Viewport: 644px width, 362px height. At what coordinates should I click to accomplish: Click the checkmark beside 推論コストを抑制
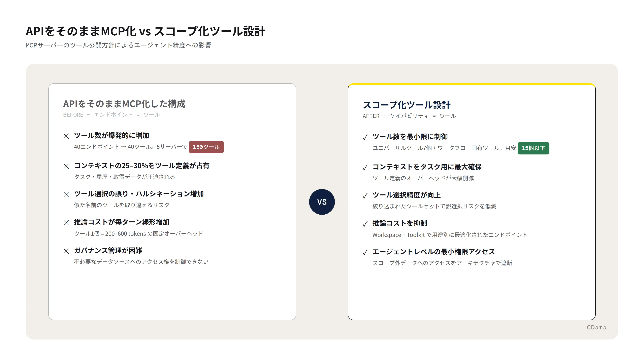click(365, 224)
